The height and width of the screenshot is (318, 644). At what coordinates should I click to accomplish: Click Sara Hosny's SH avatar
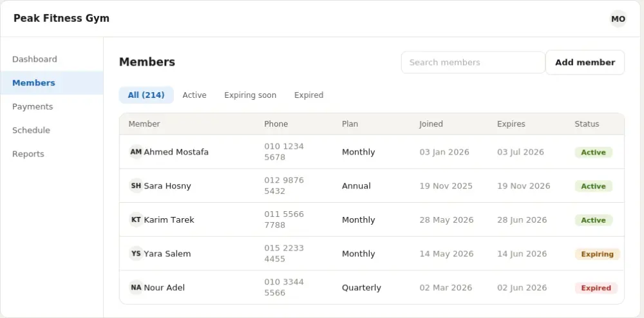136,186
